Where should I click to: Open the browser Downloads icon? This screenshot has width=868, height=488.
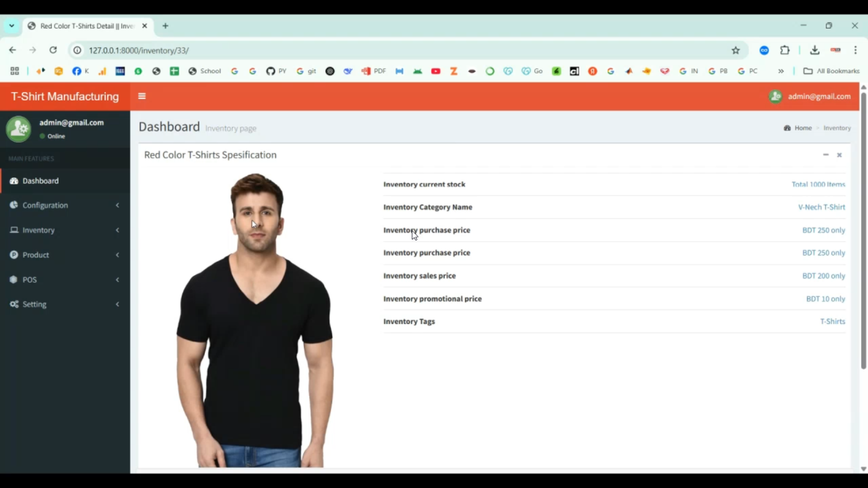[815, 50]
